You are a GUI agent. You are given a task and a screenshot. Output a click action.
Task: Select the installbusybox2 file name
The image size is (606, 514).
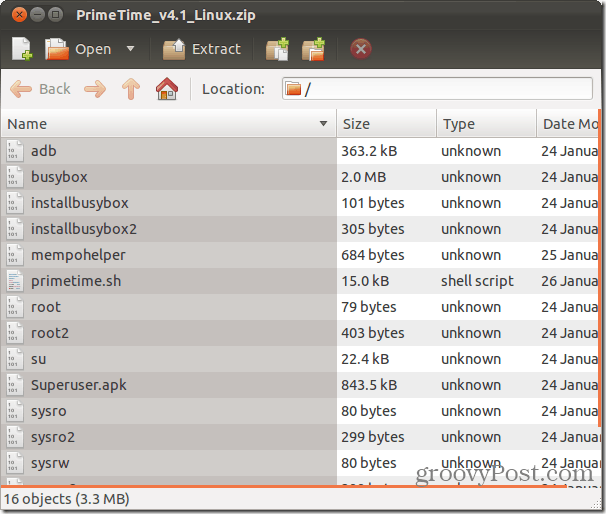point(84,229)
